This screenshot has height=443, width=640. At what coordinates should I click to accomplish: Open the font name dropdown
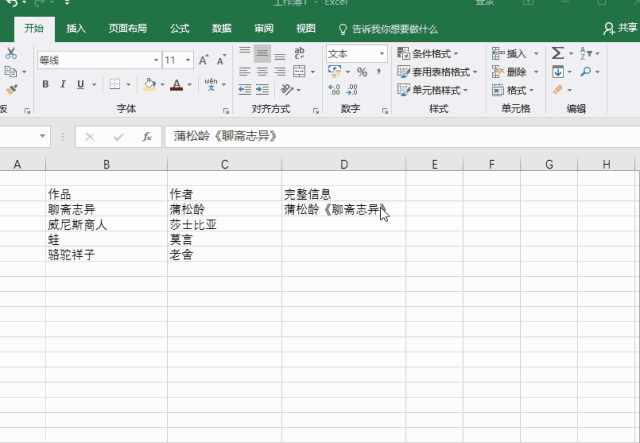click(154, 60)
